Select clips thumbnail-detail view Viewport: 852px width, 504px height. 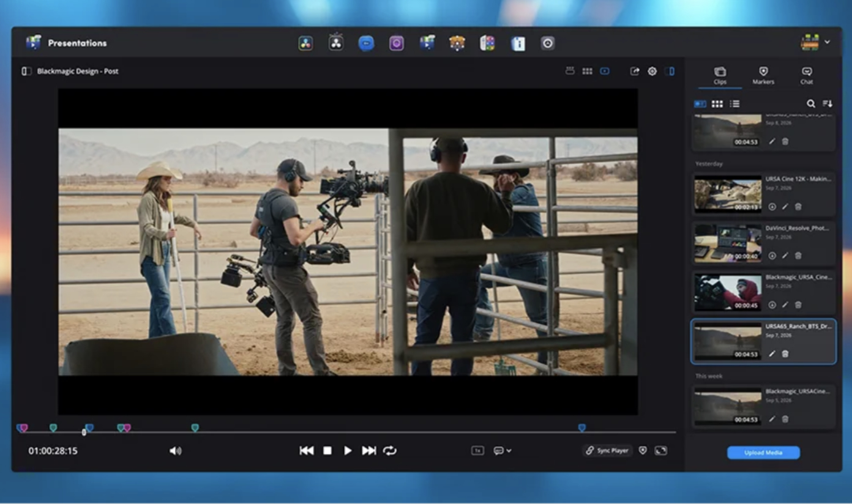point(700,104)
